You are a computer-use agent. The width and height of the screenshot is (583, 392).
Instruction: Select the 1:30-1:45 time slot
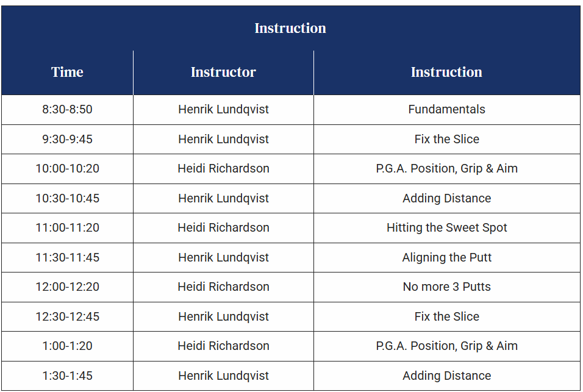[x=67, y=376]
